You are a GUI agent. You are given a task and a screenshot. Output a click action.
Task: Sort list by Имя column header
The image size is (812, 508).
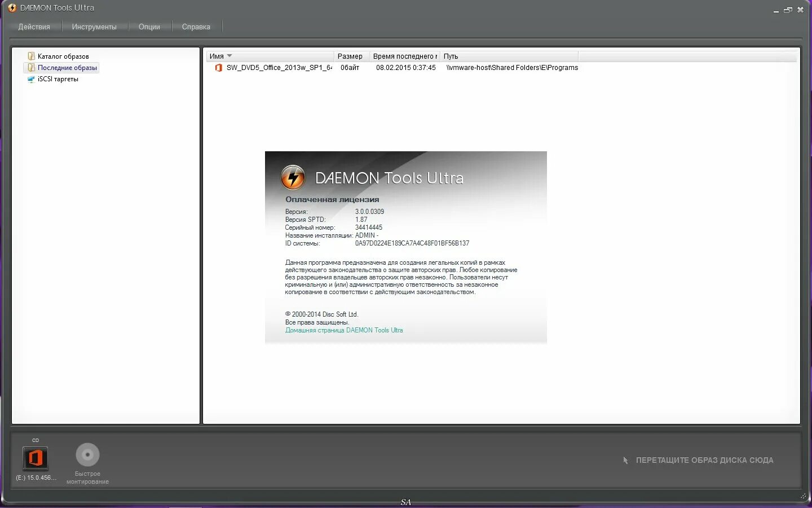point(270,56)
